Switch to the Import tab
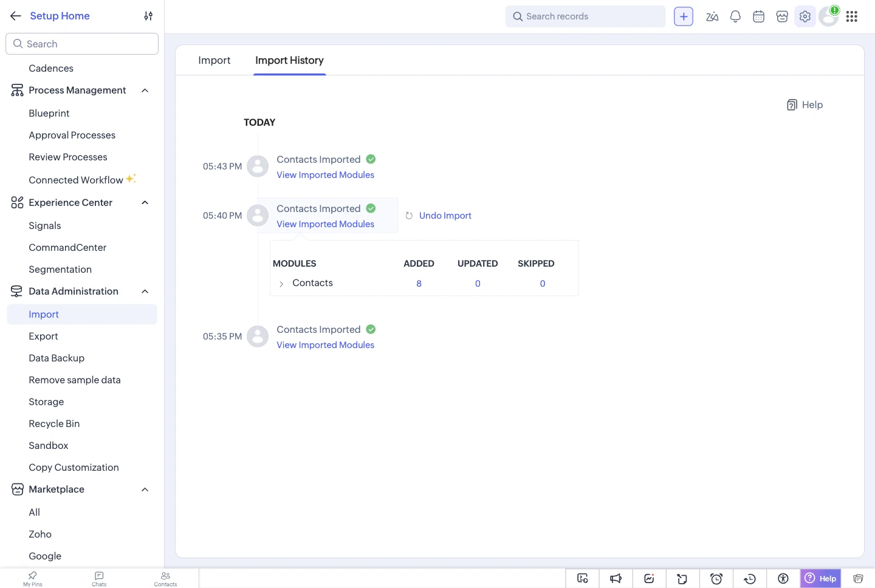 pyautogui.click(x=214, y=60)
